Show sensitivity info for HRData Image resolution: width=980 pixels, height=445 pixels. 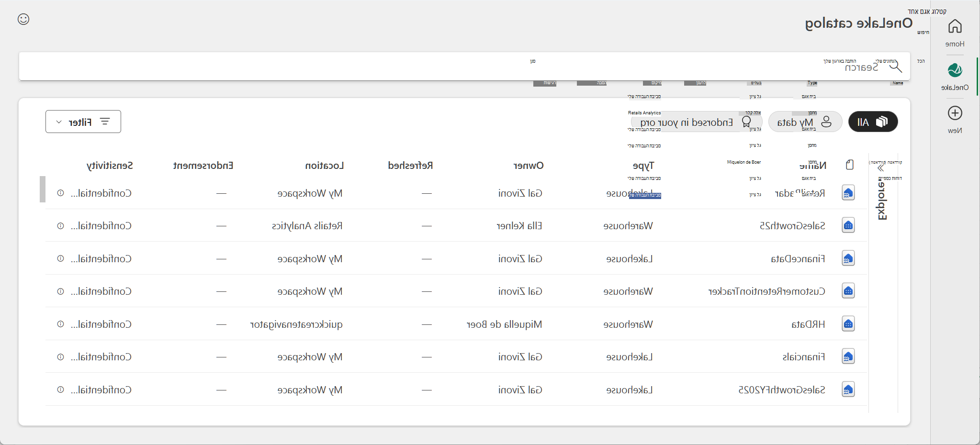(x=60, y=324)
